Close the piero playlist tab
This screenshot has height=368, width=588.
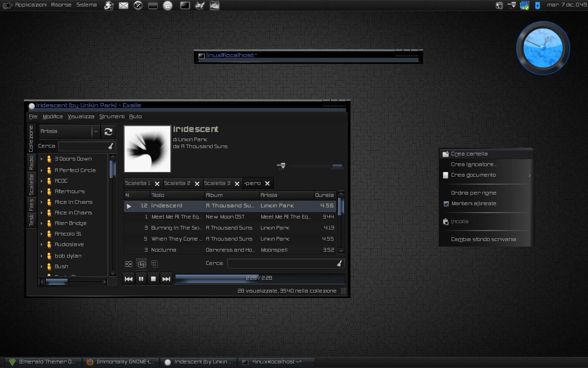tap(267, 184)
